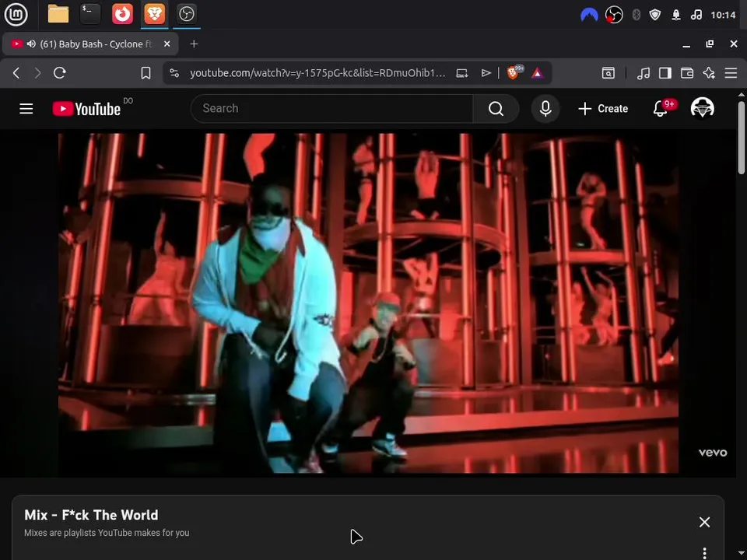Viewport: 747px width, 560px height.
Task: Open the Bluetooth tray icon
Action: point(636,16)
